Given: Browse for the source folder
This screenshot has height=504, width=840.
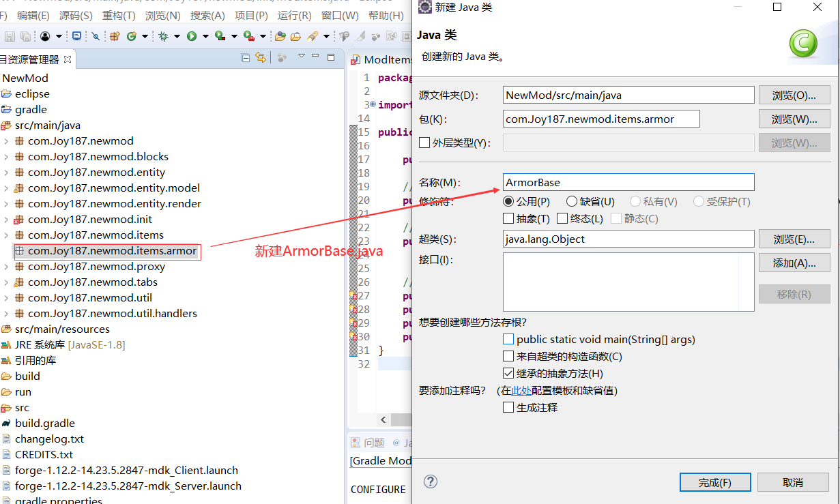Looking at the screenshot, I should (794, 95).
